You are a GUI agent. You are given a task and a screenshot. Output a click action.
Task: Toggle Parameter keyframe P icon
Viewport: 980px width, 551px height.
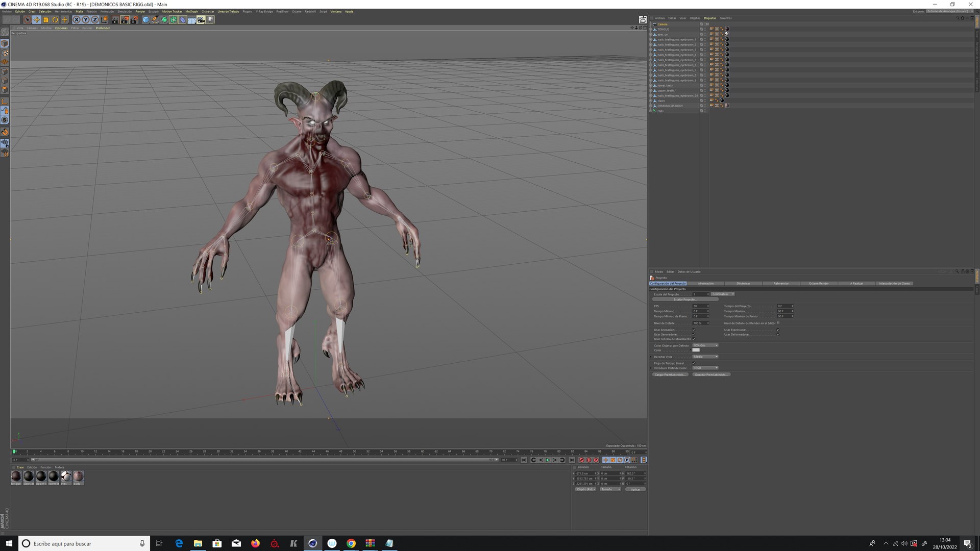pos(627,460)
